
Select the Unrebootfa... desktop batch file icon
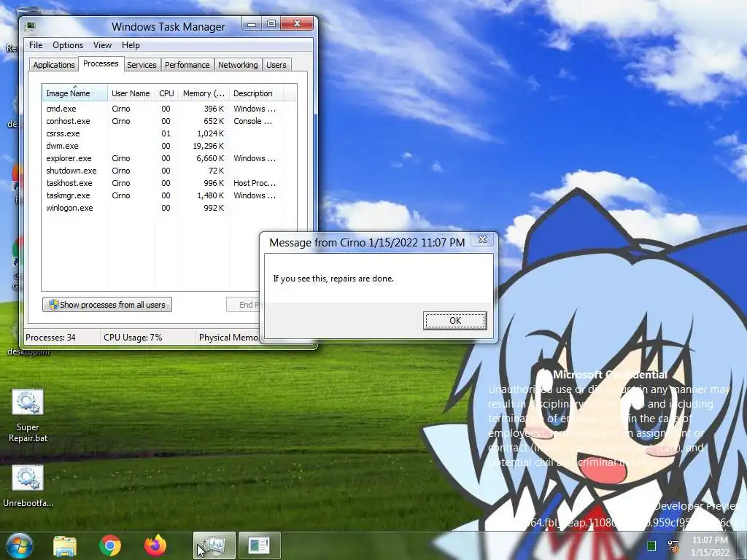(28, 486)
